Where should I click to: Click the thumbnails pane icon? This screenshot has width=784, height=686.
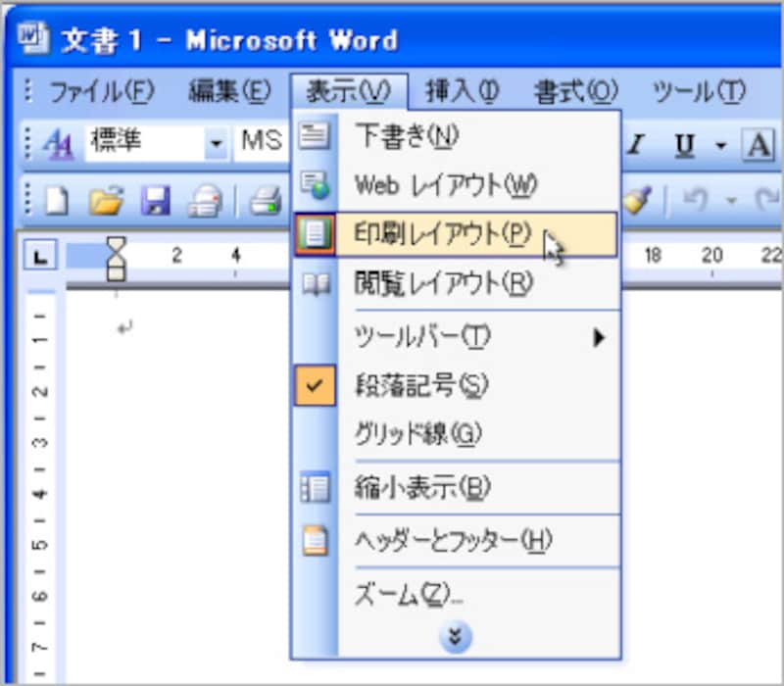coord(315,487)
